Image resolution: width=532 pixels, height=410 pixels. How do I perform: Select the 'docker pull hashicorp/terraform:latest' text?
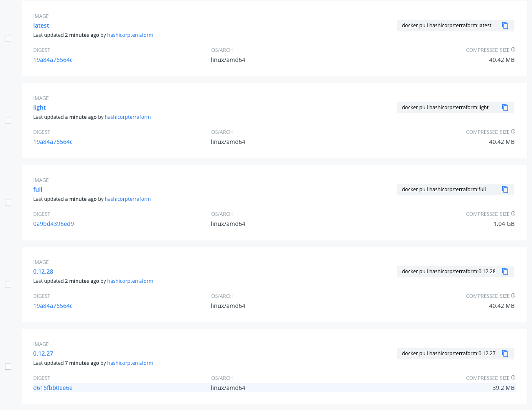447,26
